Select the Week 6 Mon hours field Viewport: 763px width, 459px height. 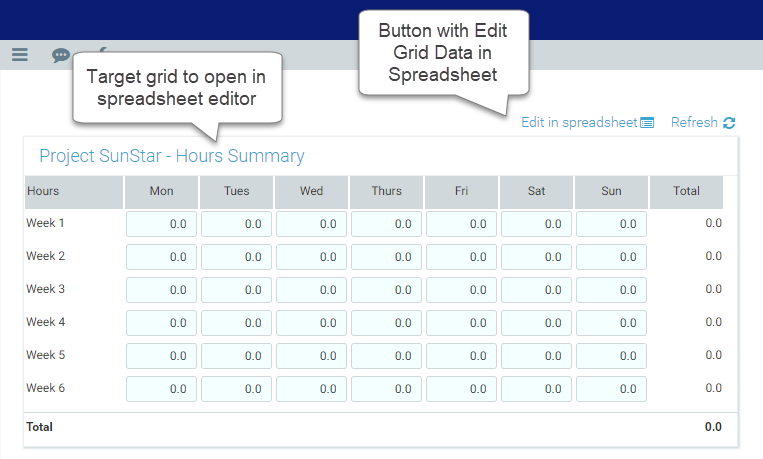pyautogui.click(x=162, y=389)
